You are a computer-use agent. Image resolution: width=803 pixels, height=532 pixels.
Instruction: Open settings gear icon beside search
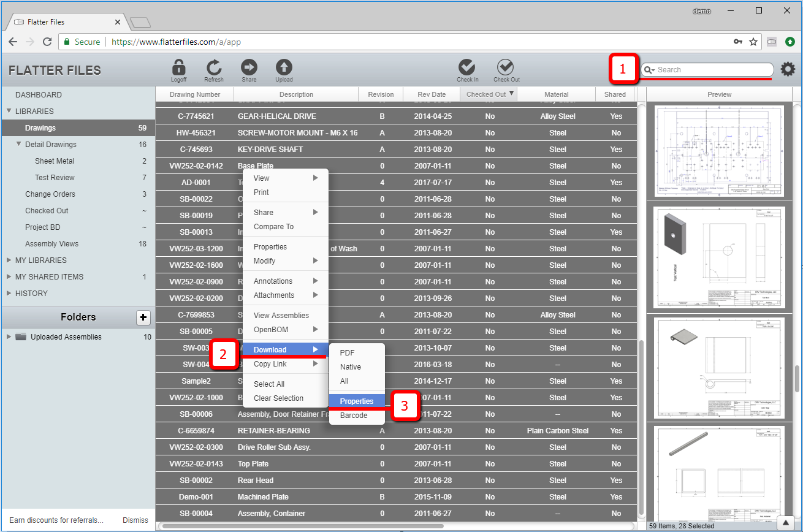pyautogui.click(x=788, y=69)
